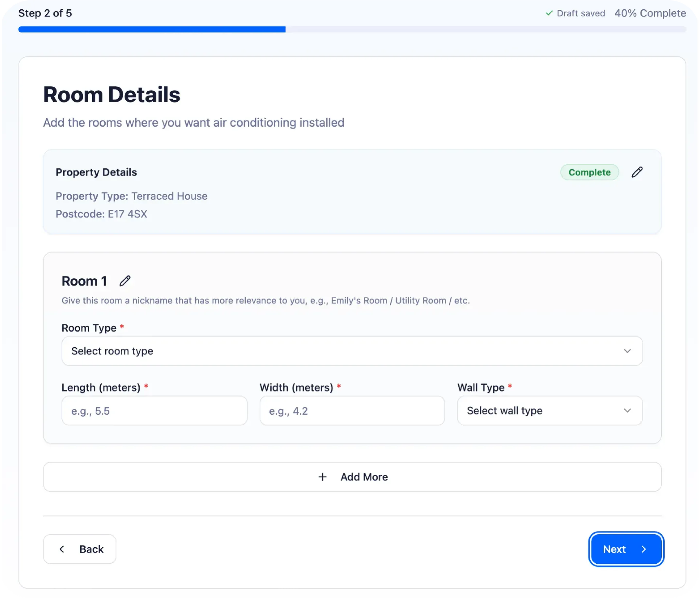This screenshot has height=598, width=700.
Task: Focus the Length (meters) input field
Action: tap(154, 411)
